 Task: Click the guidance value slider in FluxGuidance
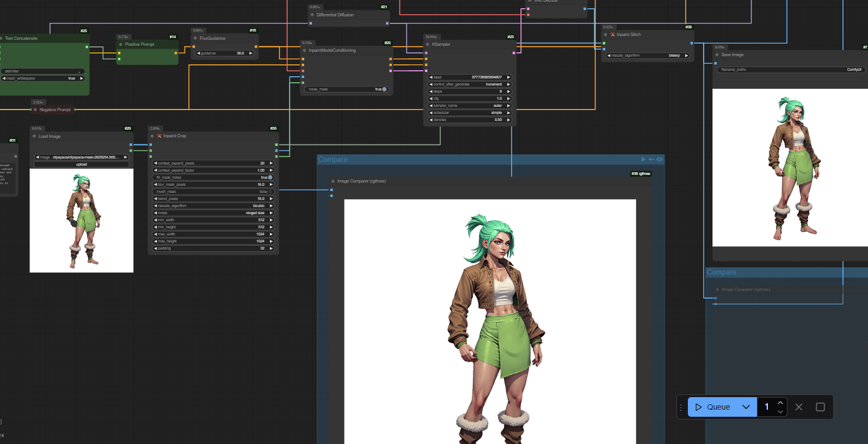coord(225,53)
